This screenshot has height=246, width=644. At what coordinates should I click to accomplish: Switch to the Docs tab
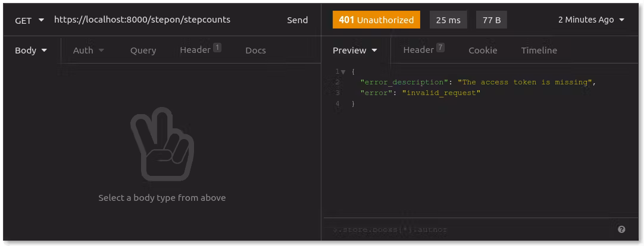pos(255,51)
